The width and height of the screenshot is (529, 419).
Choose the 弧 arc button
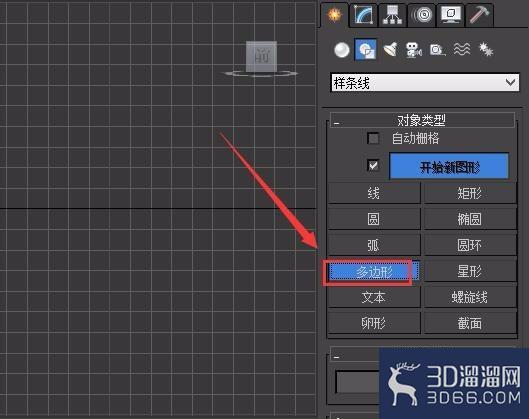click(x=374, y=245)
